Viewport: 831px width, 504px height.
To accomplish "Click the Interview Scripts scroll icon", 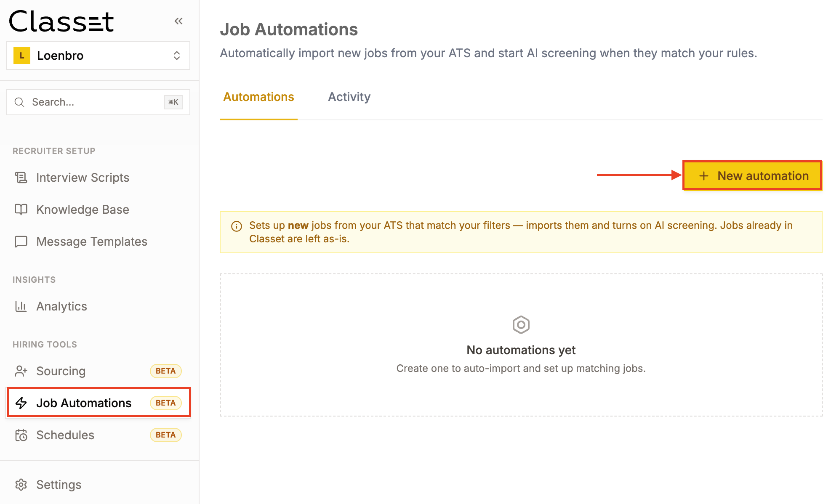I will (21, 178).
